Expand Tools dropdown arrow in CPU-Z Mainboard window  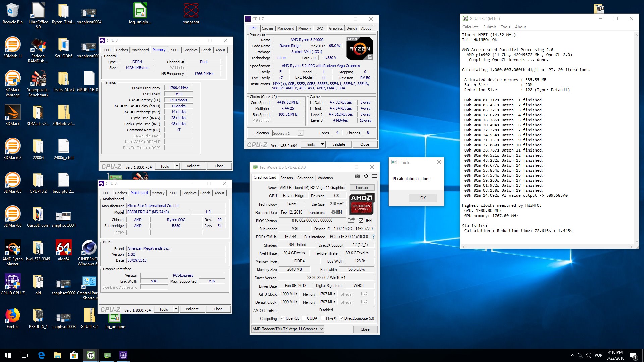(x=176, y=309)
